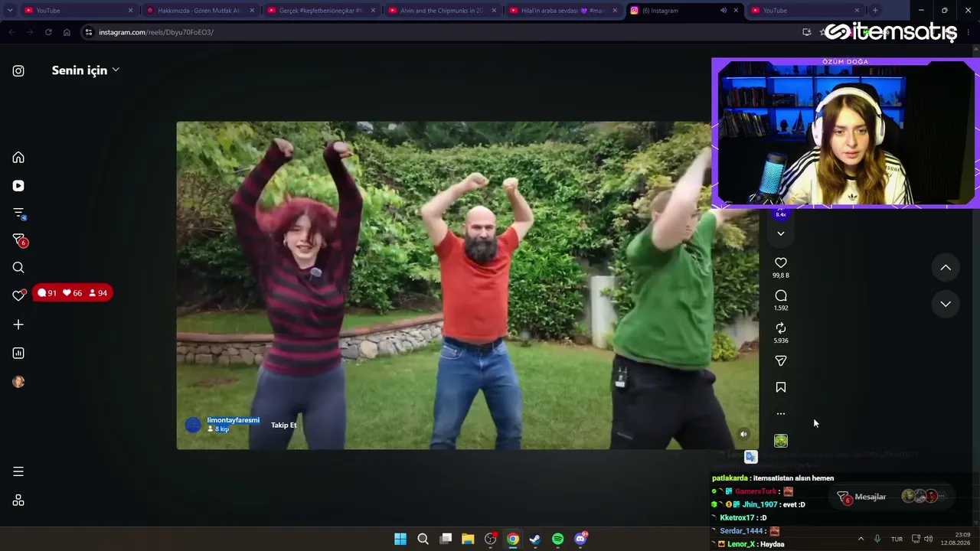This screenshot has width=980, height=551.
Task: View site information icon in address bar
Action: 89,32
